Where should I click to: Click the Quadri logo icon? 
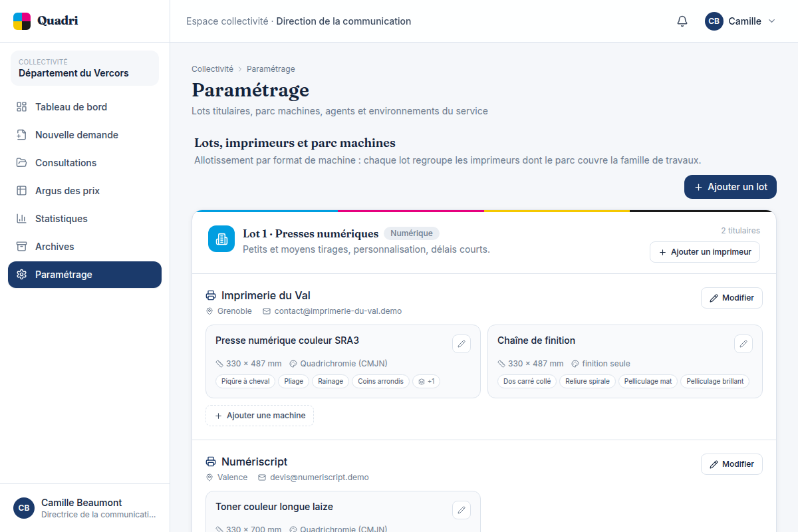(x=22, y=21)
